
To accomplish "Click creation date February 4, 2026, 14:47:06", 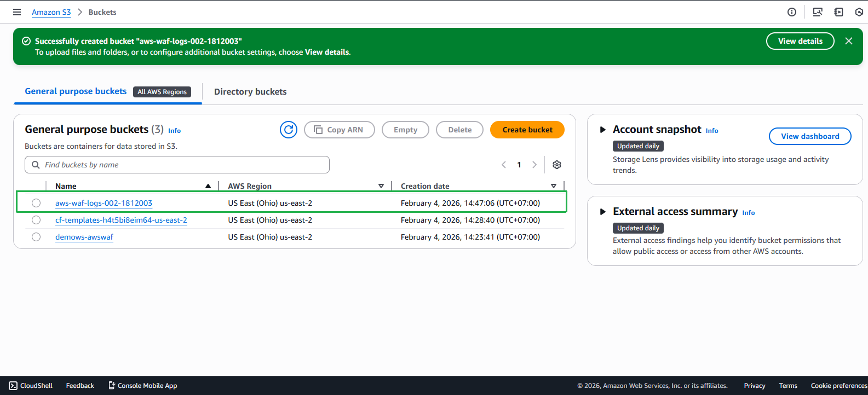I will [470, 203].
